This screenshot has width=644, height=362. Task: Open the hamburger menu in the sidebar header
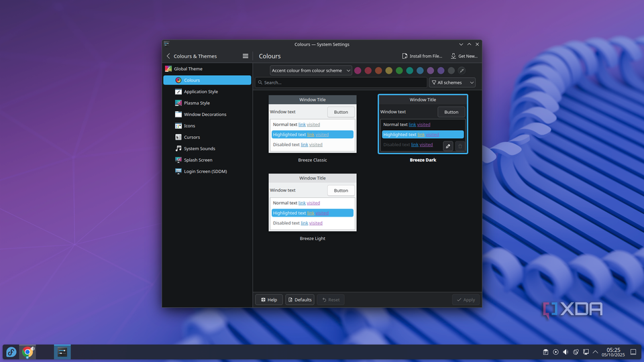tap(246, 56)
